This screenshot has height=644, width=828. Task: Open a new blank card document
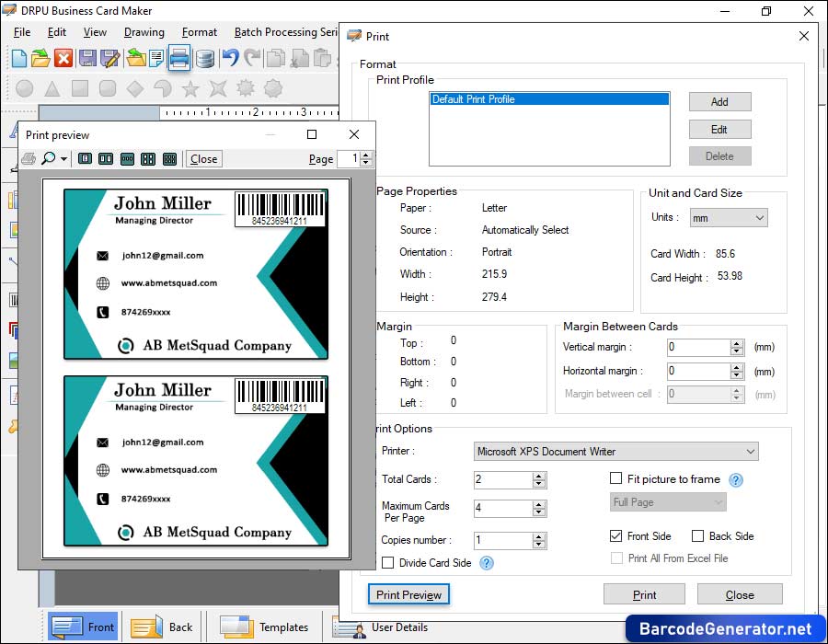tap(17, 58)
